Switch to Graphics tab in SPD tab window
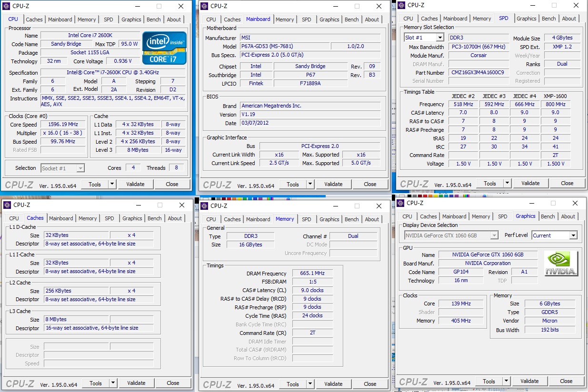 (527, 19)
